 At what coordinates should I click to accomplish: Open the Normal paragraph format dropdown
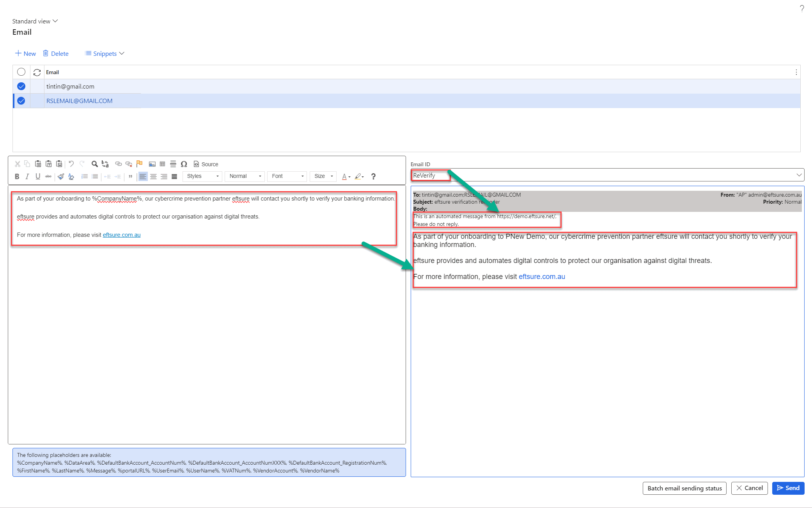tap(245, 176)
